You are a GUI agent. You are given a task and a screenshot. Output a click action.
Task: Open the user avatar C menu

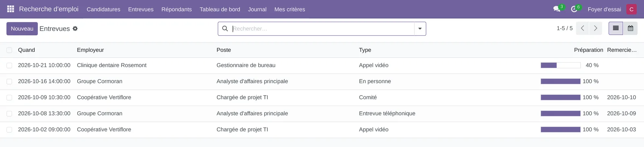pyautogui.click(x=632, y=9)
